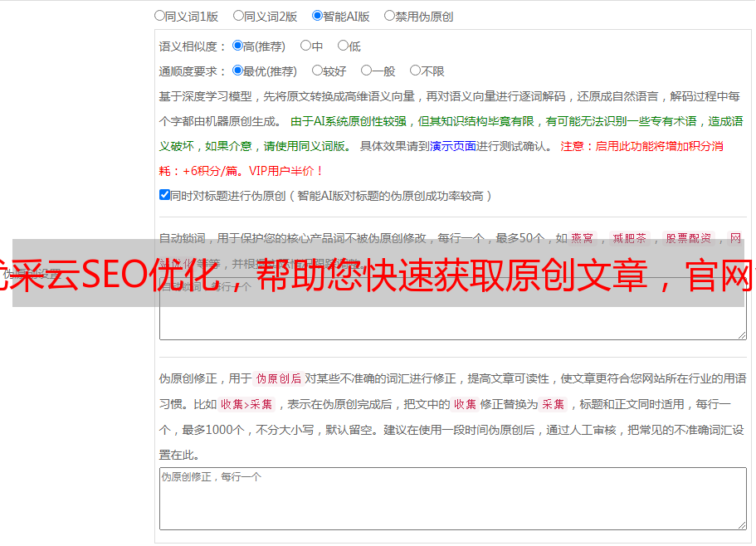Click the 股票配资 example tag

click(689, 238)
